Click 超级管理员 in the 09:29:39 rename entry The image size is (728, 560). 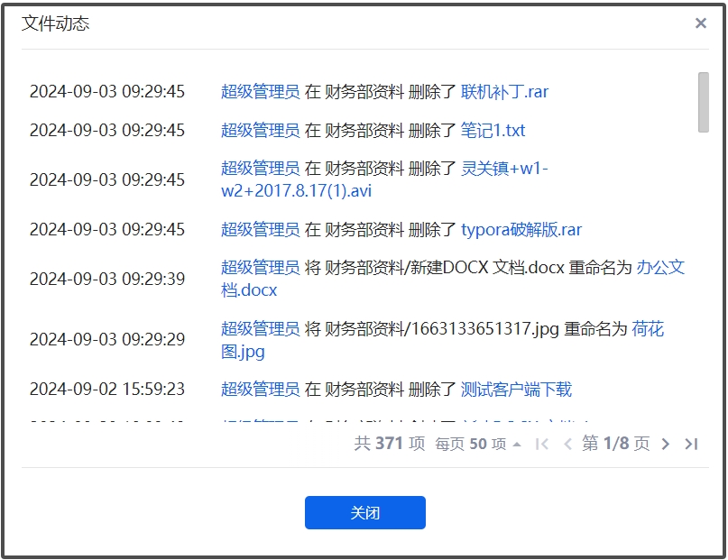(x=260, y=268)
